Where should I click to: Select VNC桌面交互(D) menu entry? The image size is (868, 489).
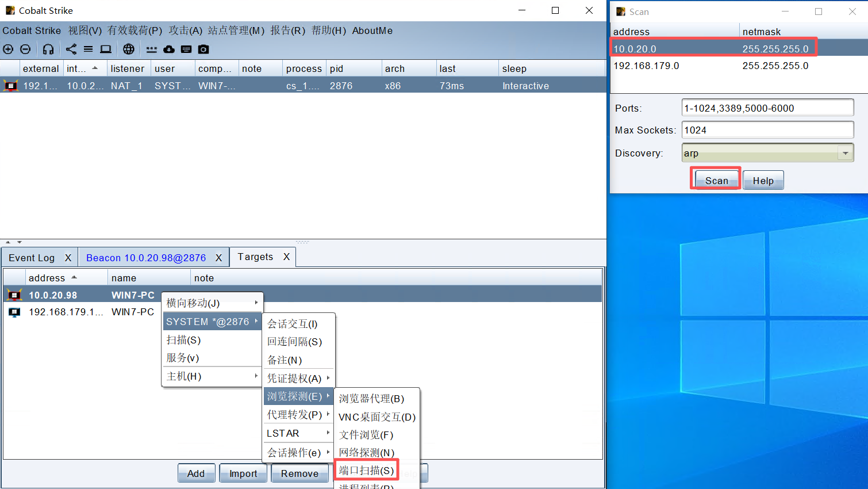(377, 417)
